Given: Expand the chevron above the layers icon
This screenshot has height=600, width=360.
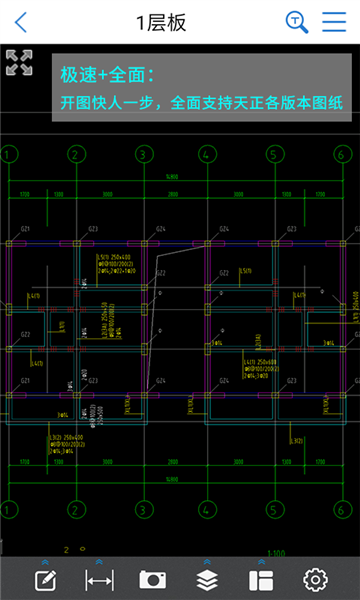Looking at the screenshot, I should pos(207,562).
